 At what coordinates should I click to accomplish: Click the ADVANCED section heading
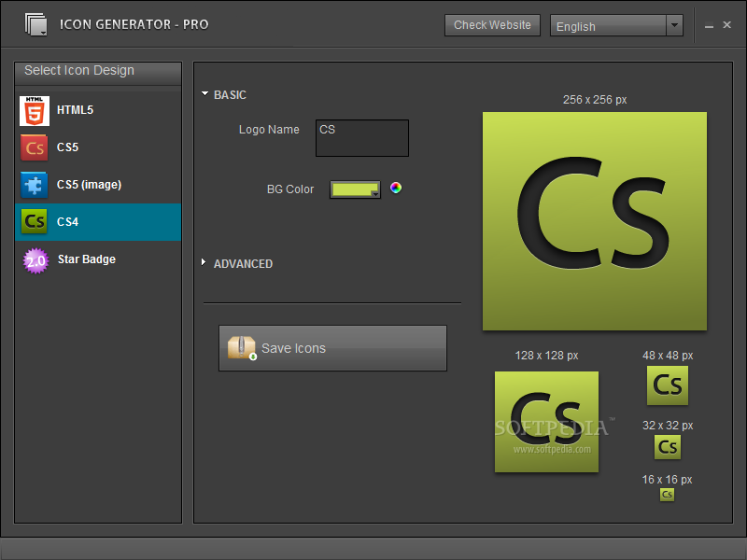[x=243, y=264]
